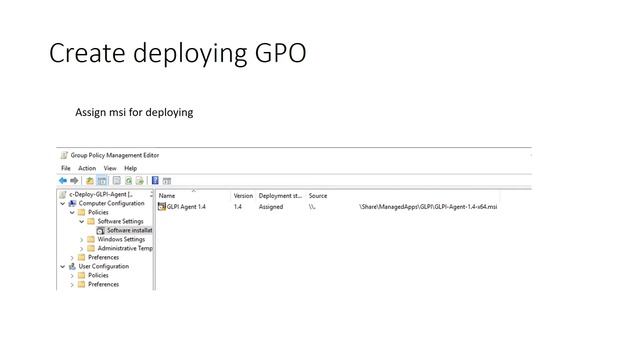The height and width of the screenshot is (360, 640).
Task: Collapse Policies under Computer Configuration
Action: tap(72, 212)
